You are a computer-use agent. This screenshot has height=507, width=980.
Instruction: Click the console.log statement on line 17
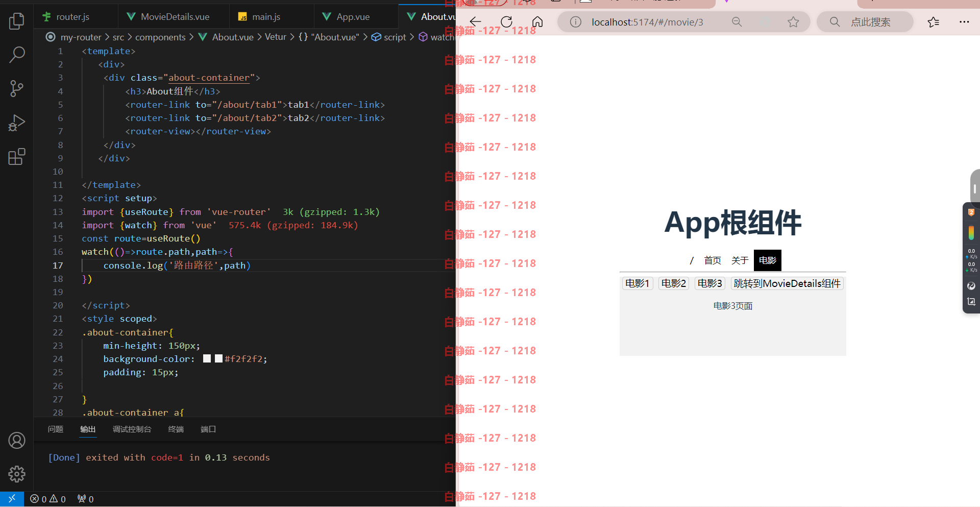pyautogui.click(x=177, y=265)
